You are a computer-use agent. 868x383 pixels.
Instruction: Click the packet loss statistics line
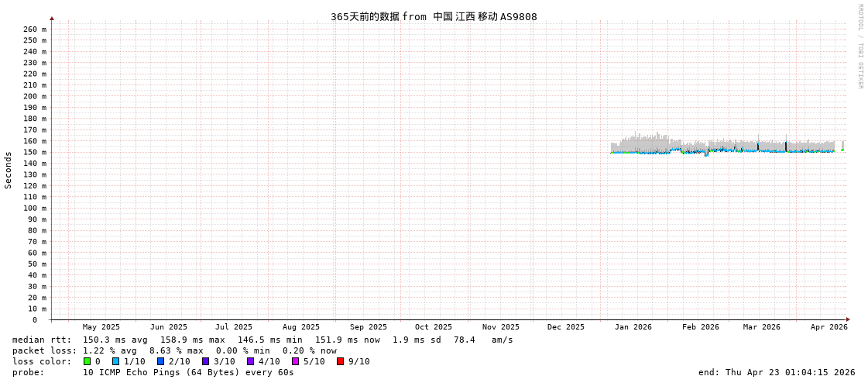[174, 350]
